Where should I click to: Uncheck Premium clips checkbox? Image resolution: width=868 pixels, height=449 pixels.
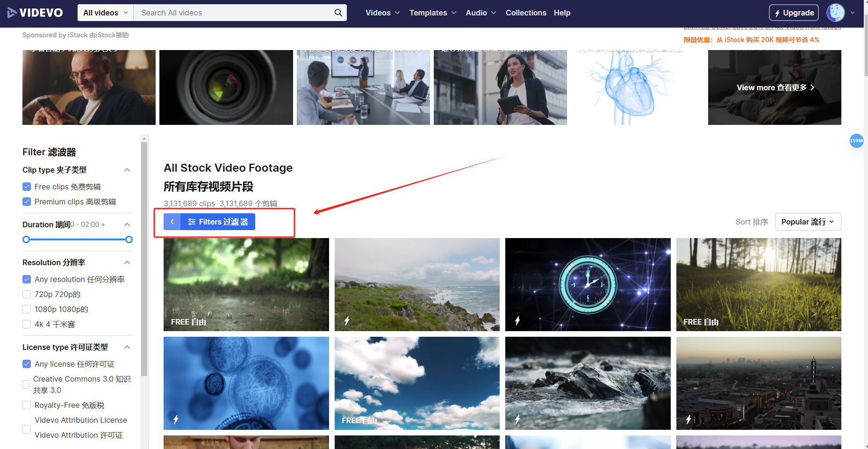tap(27, 202)
